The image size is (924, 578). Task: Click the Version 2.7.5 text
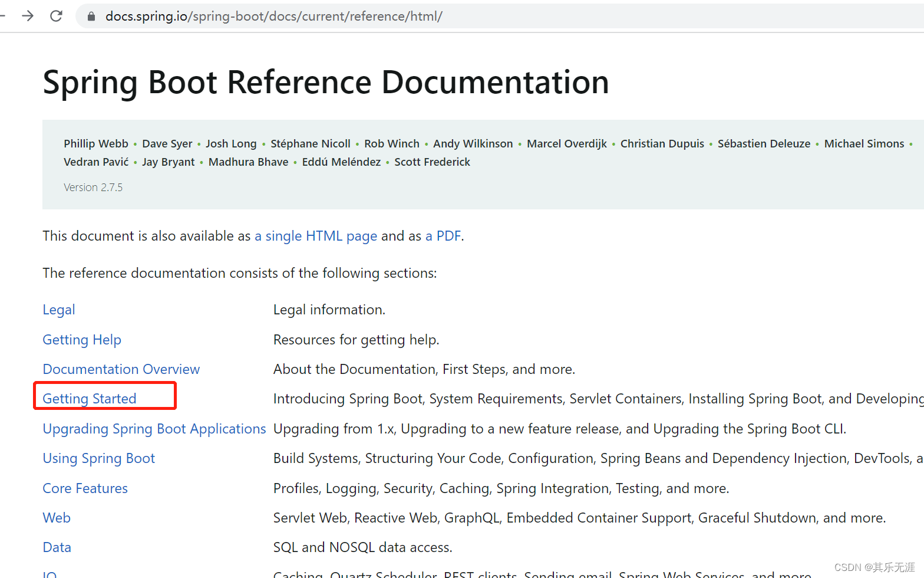click(93, 188)
